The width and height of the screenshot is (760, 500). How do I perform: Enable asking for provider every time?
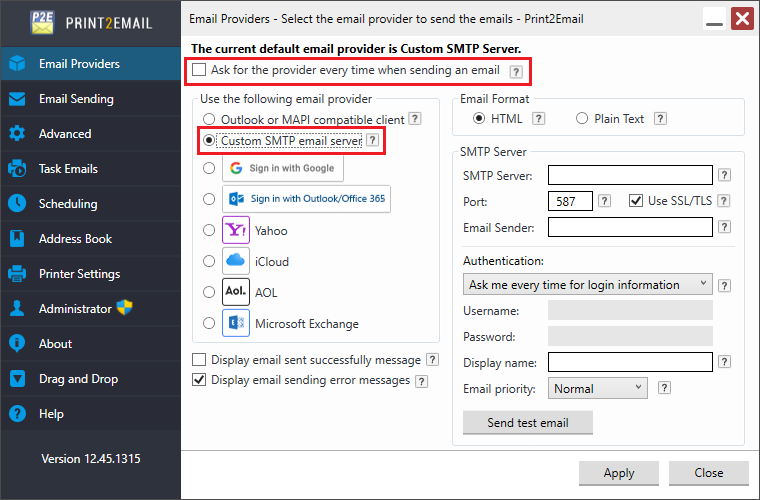point(199,71)
